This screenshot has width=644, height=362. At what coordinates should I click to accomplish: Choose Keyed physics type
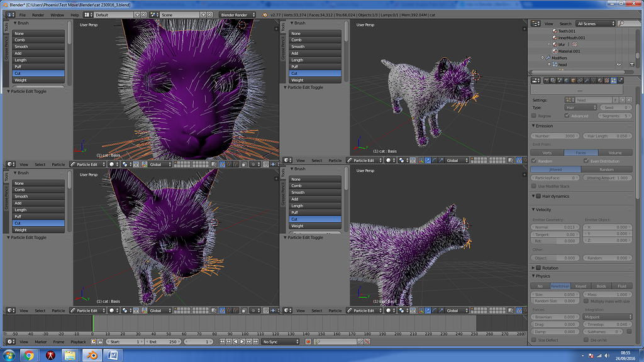pos(580,286)
